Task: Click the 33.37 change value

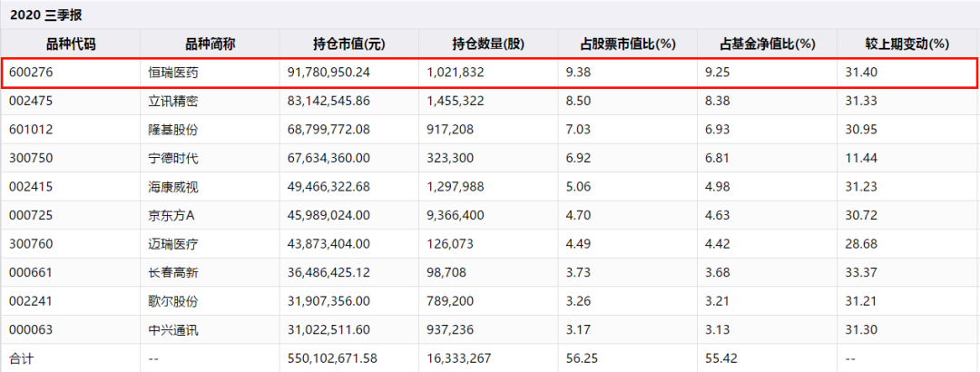Action: [861, 272]
